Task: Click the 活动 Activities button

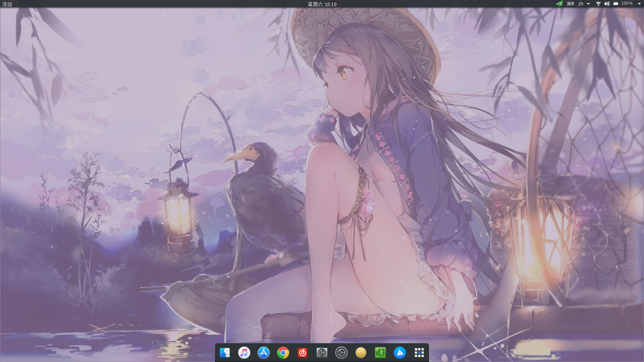Action: point(7,4)
